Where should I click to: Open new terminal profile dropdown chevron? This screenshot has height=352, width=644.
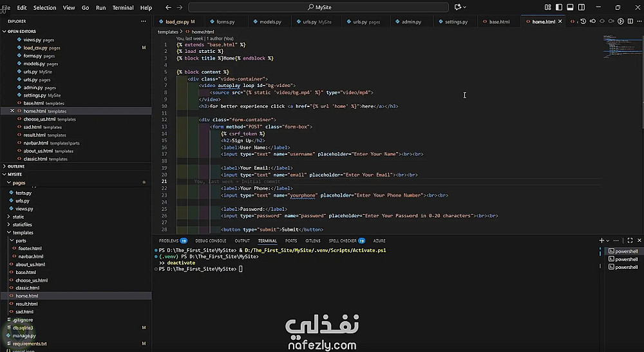click(x=608, y=241)
